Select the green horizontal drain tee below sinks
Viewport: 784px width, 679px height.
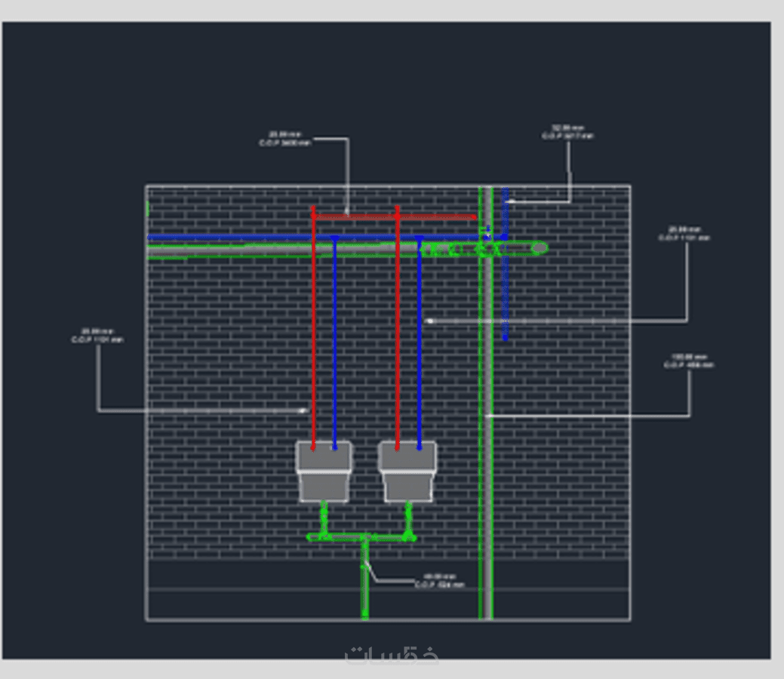(361, 537)
